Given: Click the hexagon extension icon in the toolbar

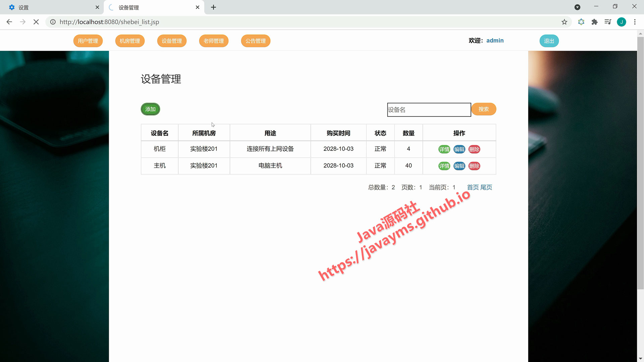Looking at the screenshot, I should (581, 22).
